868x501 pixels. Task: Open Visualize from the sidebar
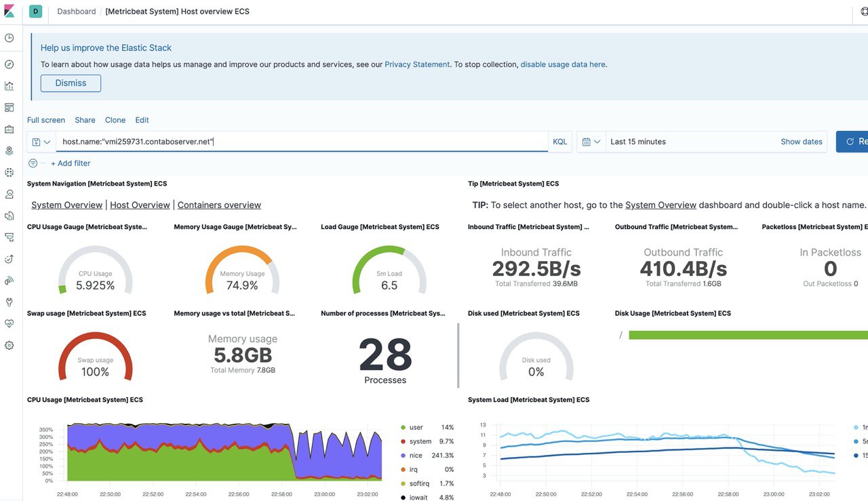click(9, 86)
